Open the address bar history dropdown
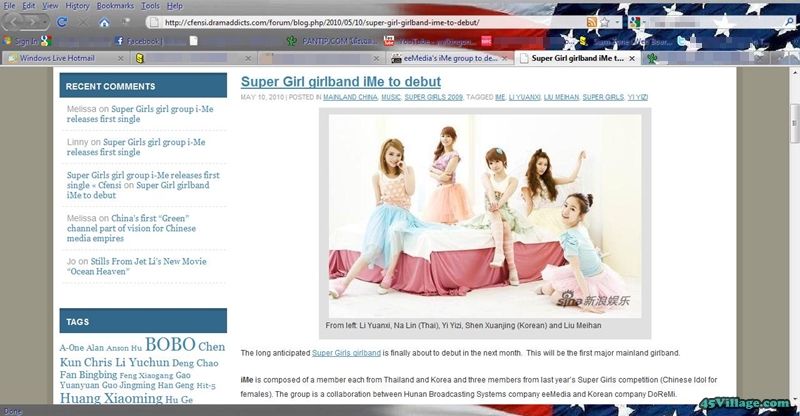 617,22
